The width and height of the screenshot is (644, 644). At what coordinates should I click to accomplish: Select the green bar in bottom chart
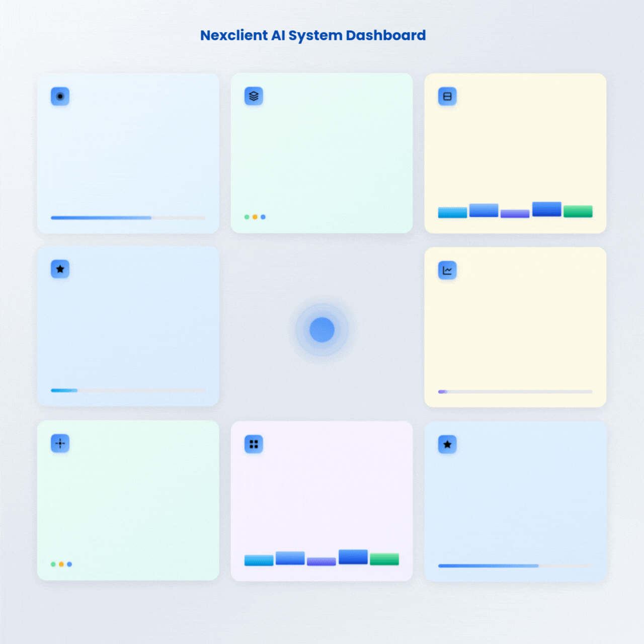[384, 559]
